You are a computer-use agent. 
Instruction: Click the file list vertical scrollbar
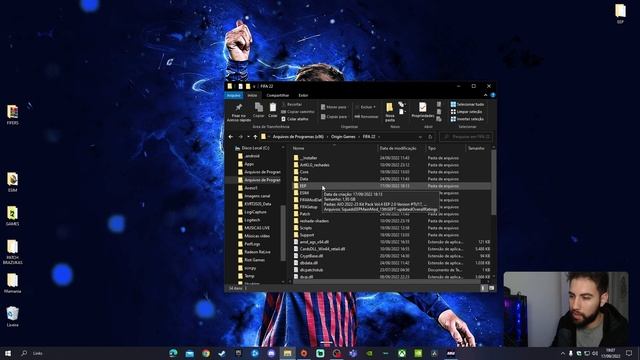point(493,182)
